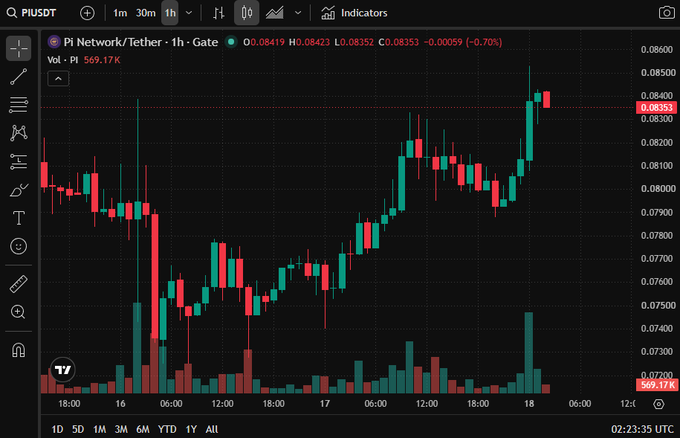
Task: Click the Vol · PI indicator label
Action: pos(63,60)
